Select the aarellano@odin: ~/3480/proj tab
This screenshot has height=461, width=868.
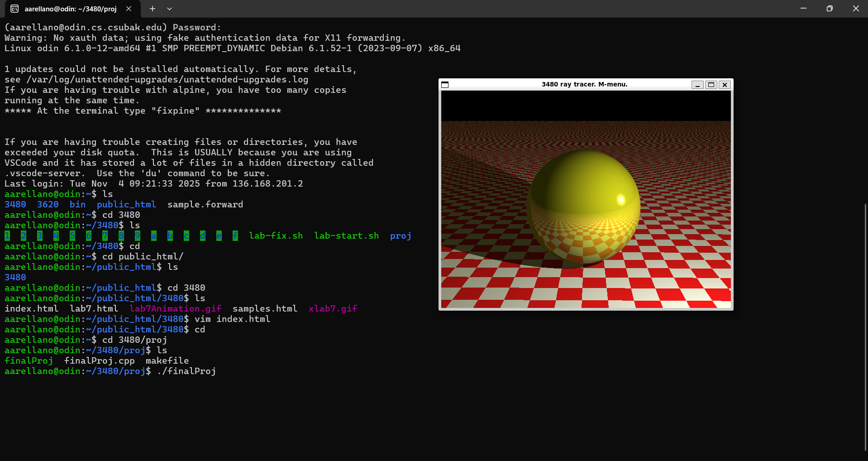click(x=70, y=9)
